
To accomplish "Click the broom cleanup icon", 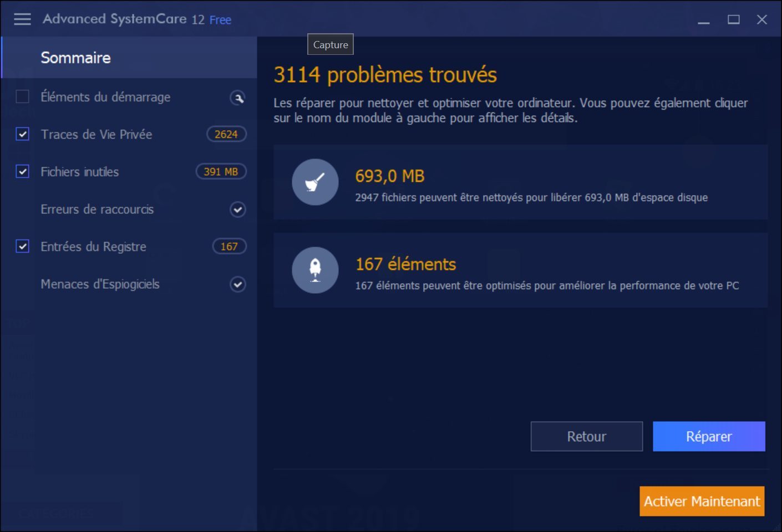I will 315,182.
